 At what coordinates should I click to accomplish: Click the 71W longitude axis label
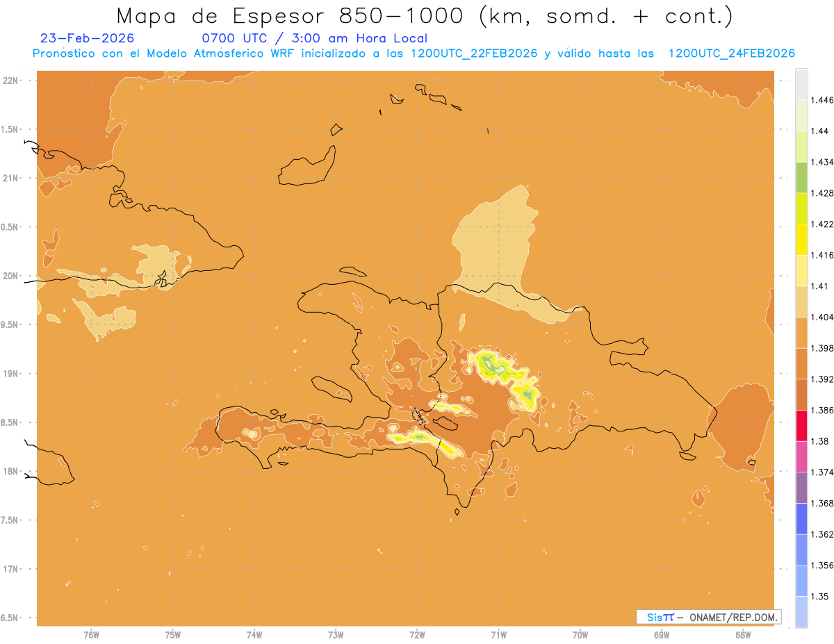tap(498, 635)
